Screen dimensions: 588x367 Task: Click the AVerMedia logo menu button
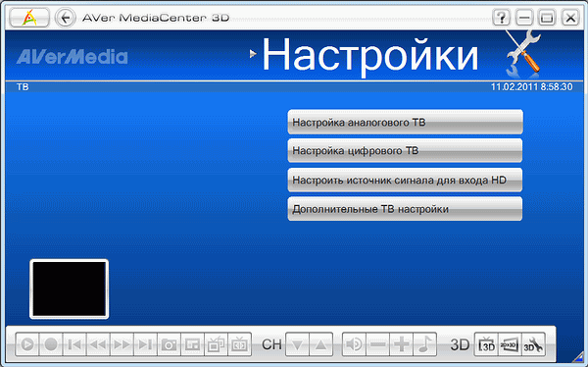29,18
